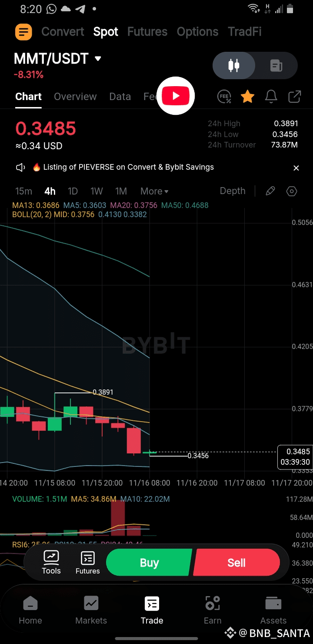Screen dimensions: 313x644
Task: Switch to candlestick chart view toggle
Action: coord(234,66)
